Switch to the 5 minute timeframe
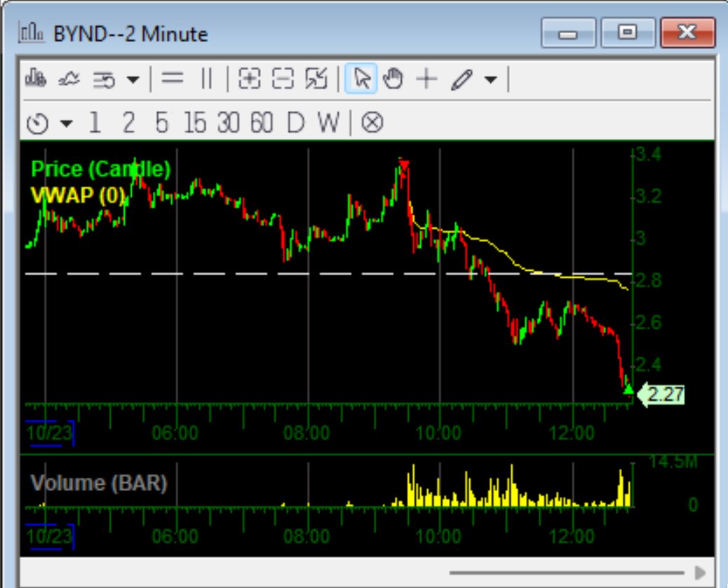This screenshot has width=728, height=588. pos(161,123)
